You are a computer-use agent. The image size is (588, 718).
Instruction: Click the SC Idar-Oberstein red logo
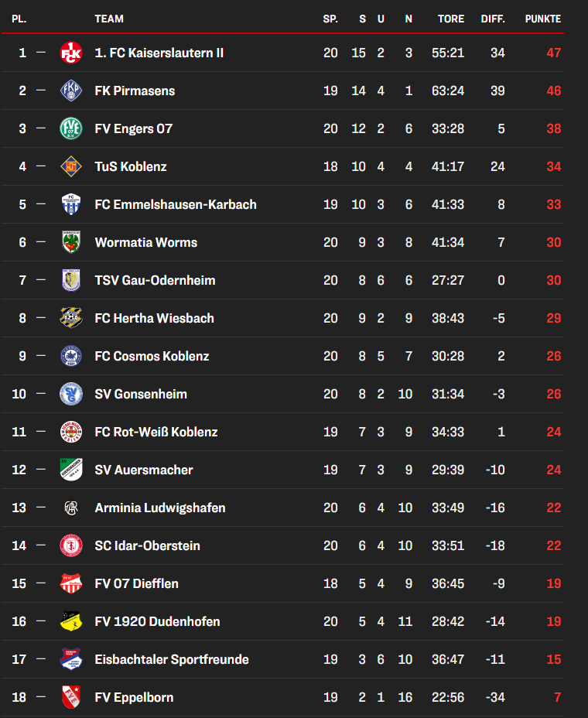tap(71, 545)
